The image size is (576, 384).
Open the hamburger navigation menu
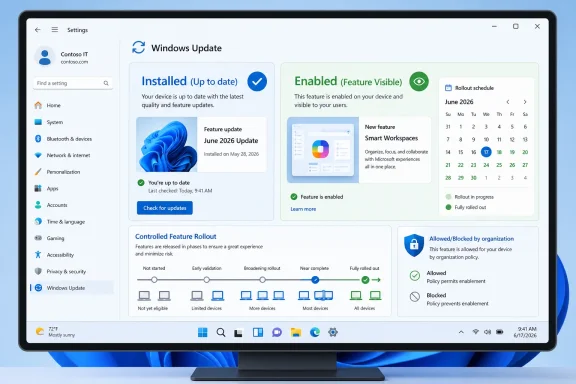click(55, 29)
